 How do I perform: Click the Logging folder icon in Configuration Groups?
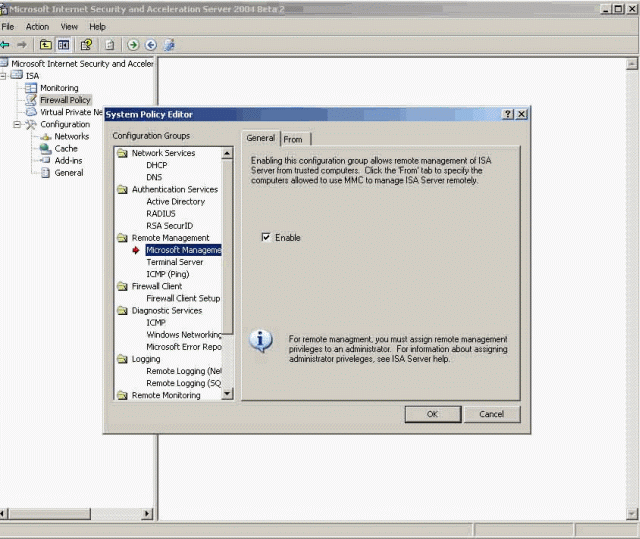(x=122, y=359)
